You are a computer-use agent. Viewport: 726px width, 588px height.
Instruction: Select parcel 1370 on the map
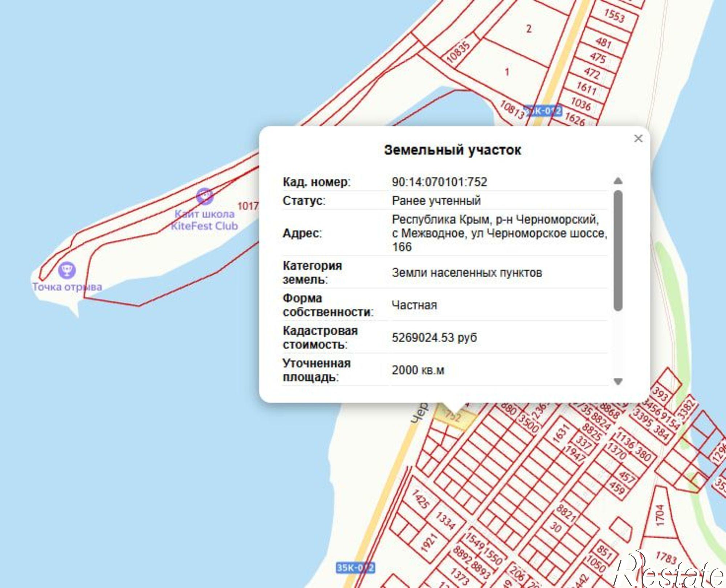[616, 451]
